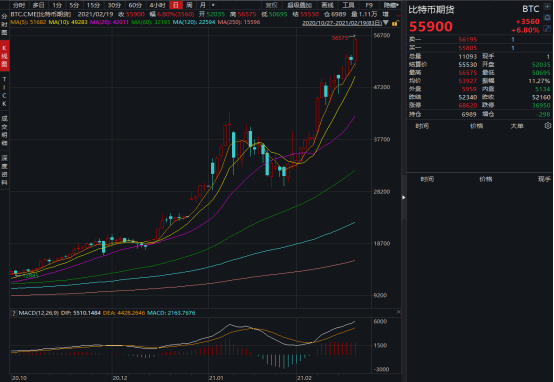
Task: Click the buy-one price 55805
Action: [x=468, y=48]
